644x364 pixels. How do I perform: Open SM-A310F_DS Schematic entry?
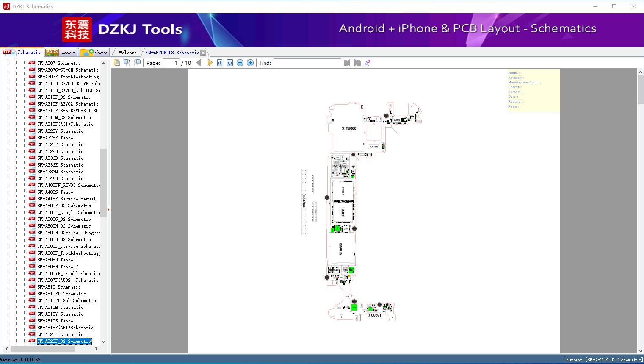(64, 97)
